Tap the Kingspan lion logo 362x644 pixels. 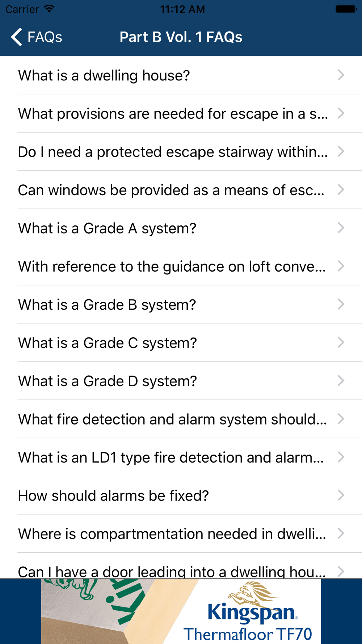252,594
